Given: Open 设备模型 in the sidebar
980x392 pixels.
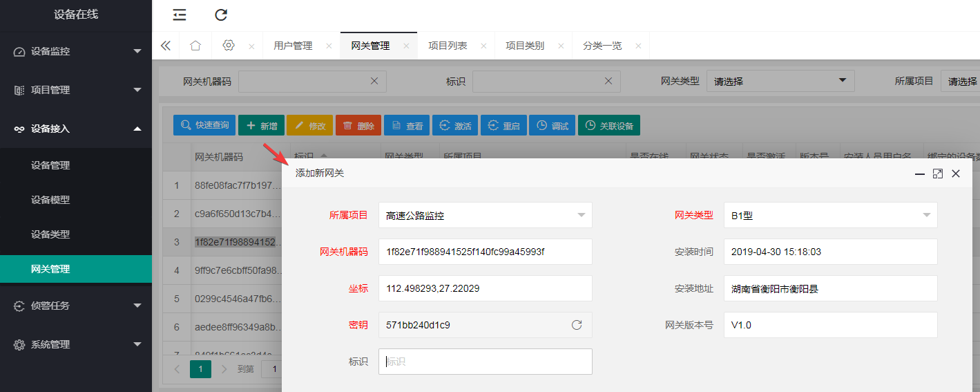Looking at the screenshot, I should coord(76,200).
